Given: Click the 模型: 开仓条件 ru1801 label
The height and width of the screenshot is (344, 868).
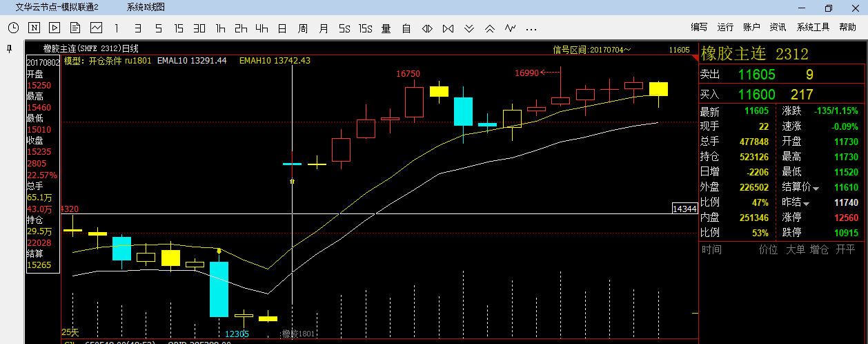Looking at the screenshot, I should pos(107,61).
